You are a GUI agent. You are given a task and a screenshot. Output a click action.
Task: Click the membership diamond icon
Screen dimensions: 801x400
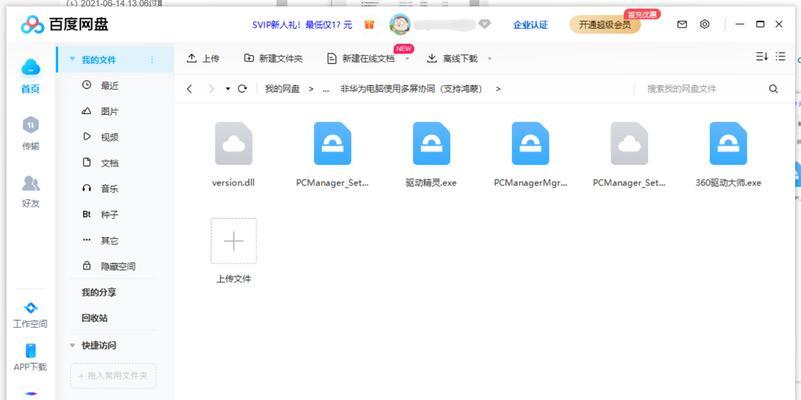coord(484,24)
